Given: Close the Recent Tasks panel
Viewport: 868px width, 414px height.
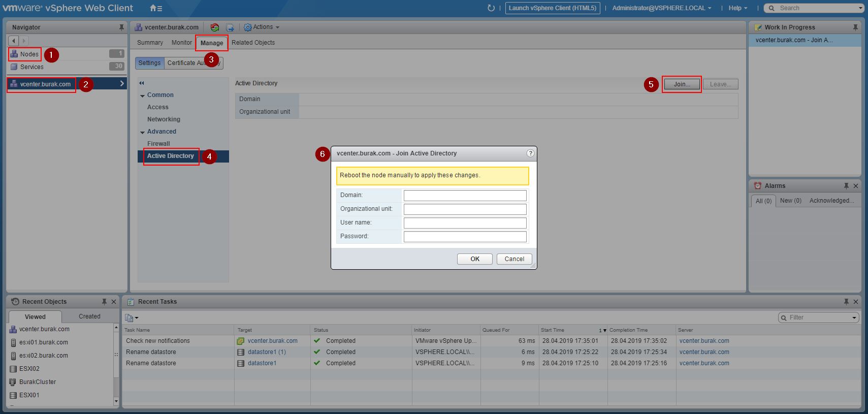Looking at the screenshot, I should pyautogui.click(x=856, y=302).
